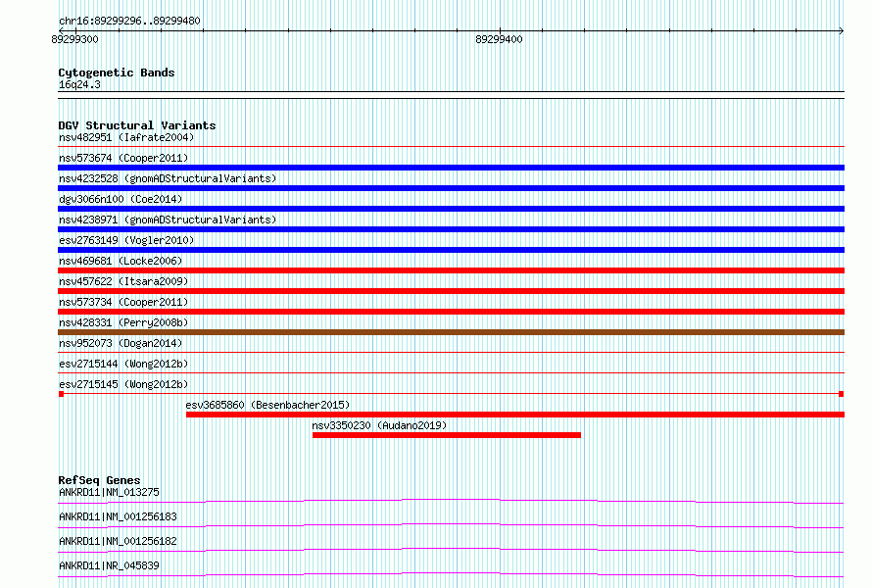
Task: Click the ruler's right arrow end
Action: click(842, 30)
